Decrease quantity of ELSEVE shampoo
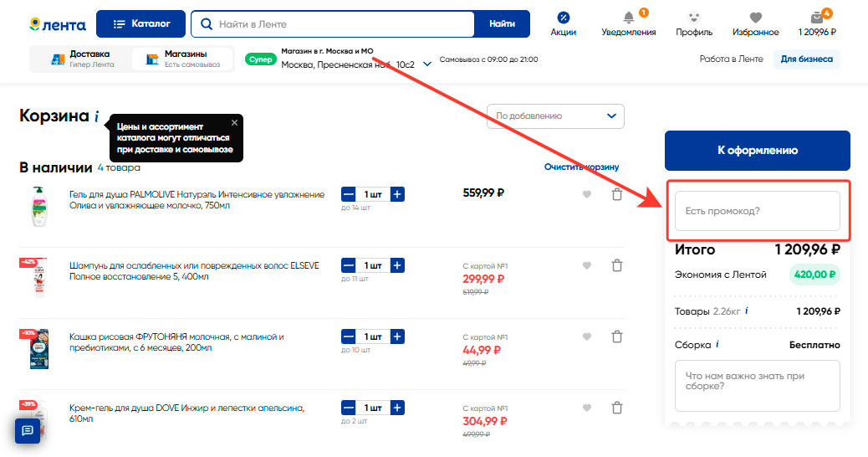The image size is (868, 457). coord(348,265)
